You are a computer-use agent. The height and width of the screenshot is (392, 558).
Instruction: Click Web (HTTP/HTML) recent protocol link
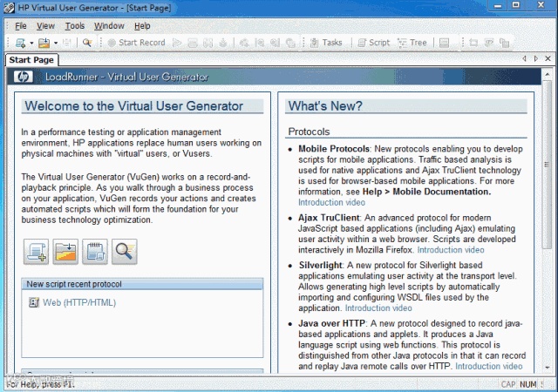tap(79, 303)
